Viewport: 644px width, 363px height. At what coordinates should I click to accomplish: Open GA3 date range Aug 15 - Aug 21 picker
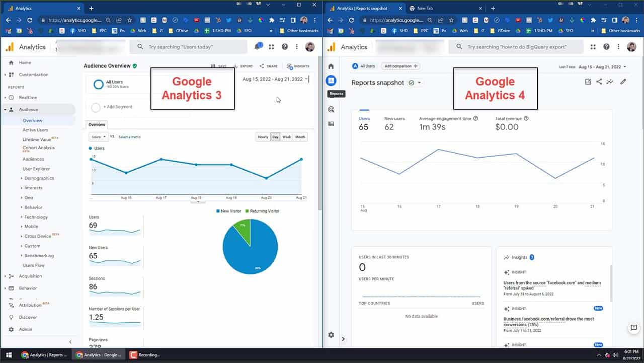click(x=275, y=79)
